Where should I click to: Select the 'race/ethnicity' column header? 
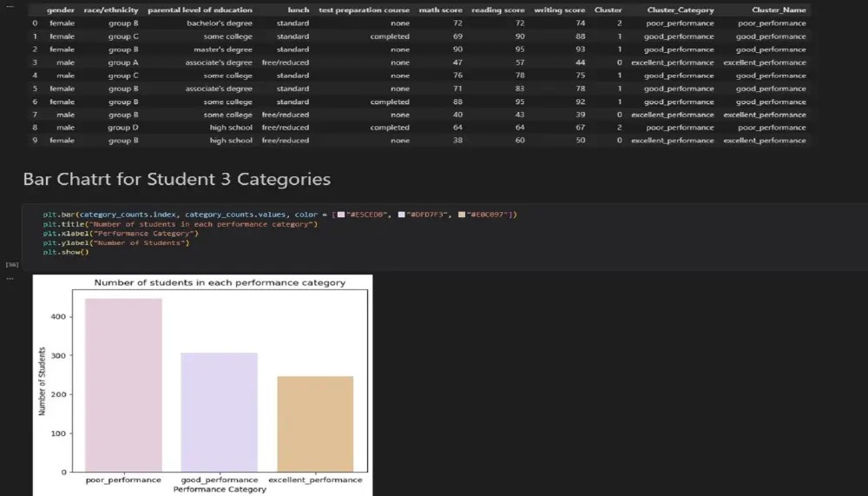click(111, 10)
